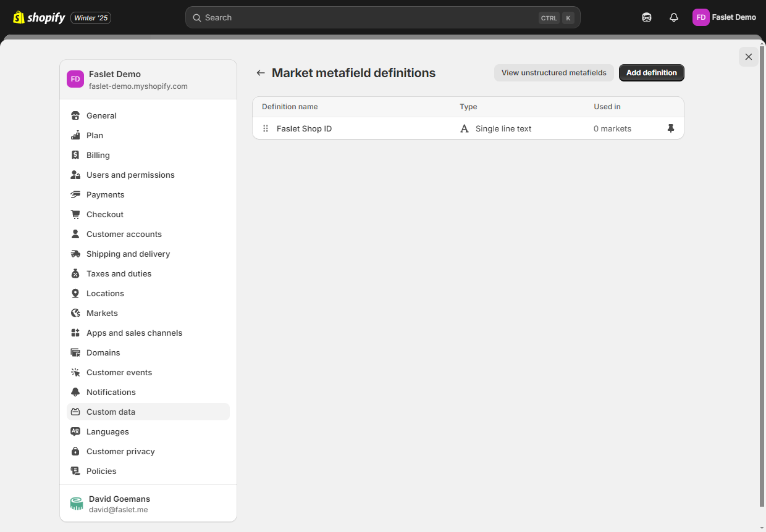766x532 pixels.
Task: Click the Apps and sales channels icon
Action: point(75,333)
